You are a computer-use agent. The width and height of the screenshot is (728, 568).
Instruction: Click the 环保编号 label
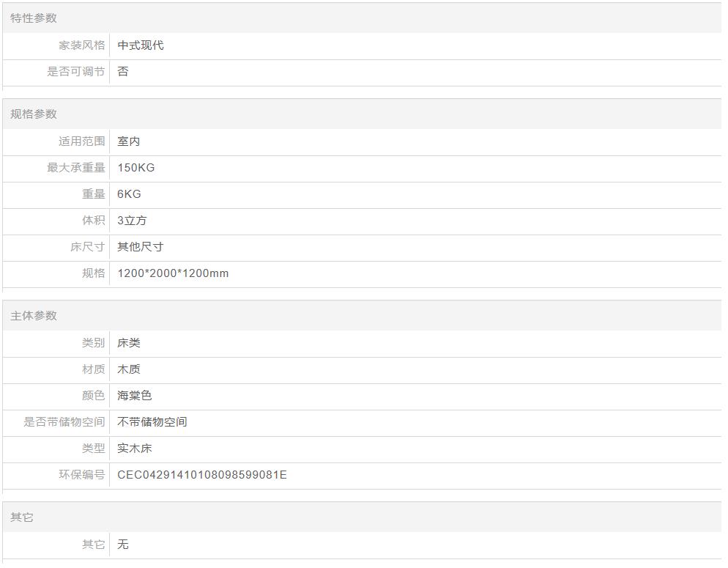point(82,475)
